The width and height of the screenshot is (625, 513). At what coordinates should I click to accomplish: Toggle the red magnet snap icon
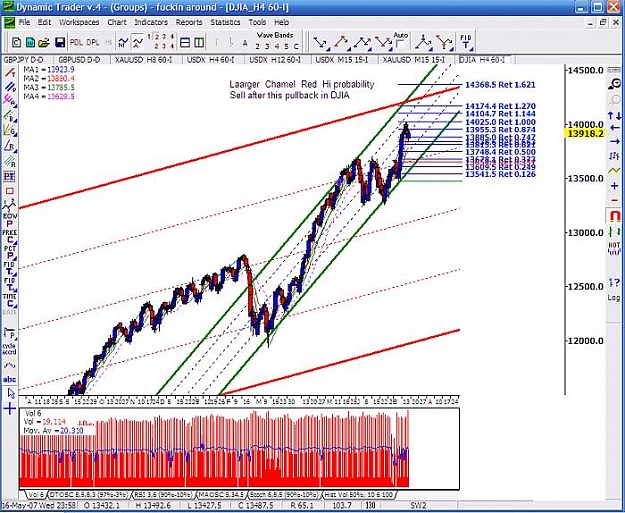tap(614, 216)
